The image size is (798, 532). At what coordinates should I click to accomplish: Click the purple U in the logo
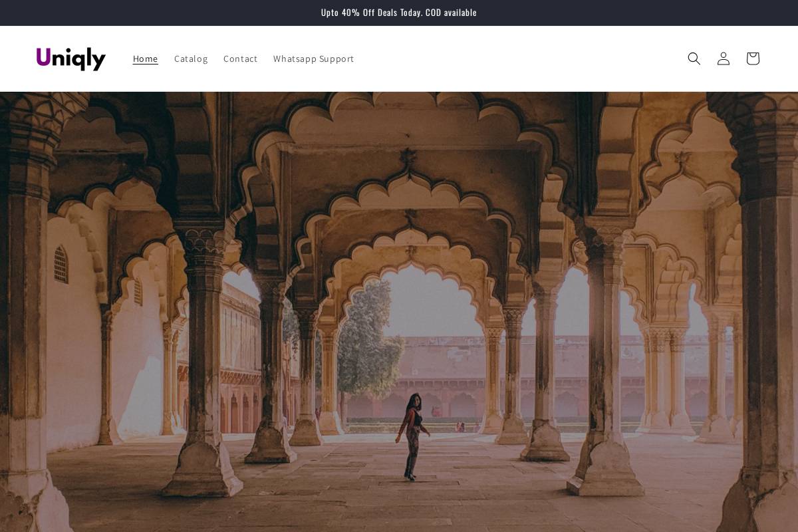pos(43,58)
